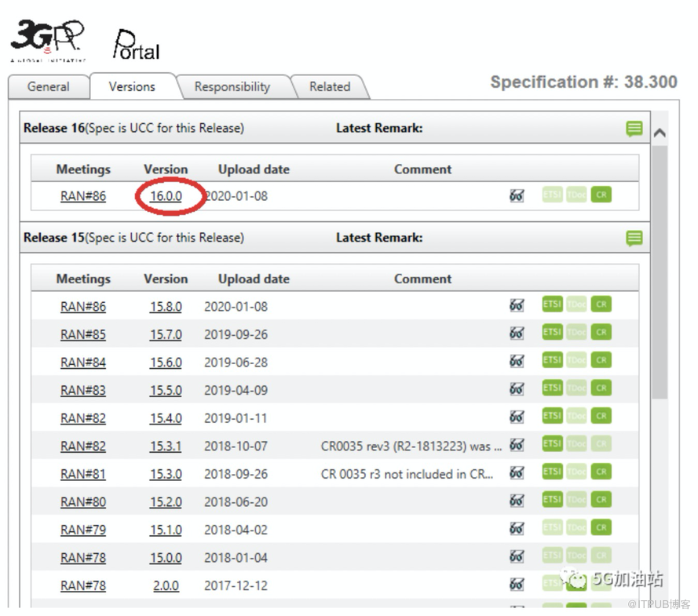Open CR list for version 16.0.0
This screenshot has height=616, width=698.
tap(601, 195)
